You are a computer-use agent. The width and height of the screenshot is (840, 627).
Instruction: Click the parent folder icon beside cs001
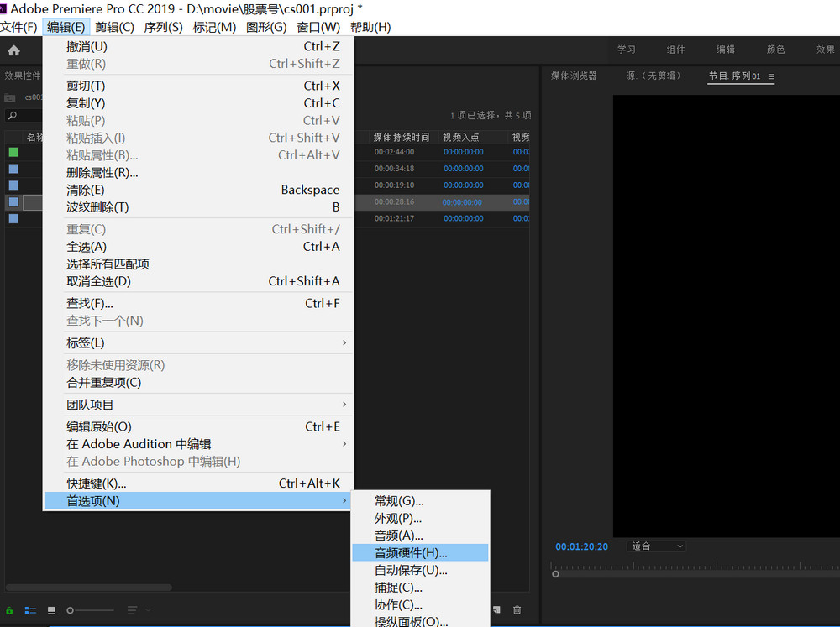coord(9,97)
